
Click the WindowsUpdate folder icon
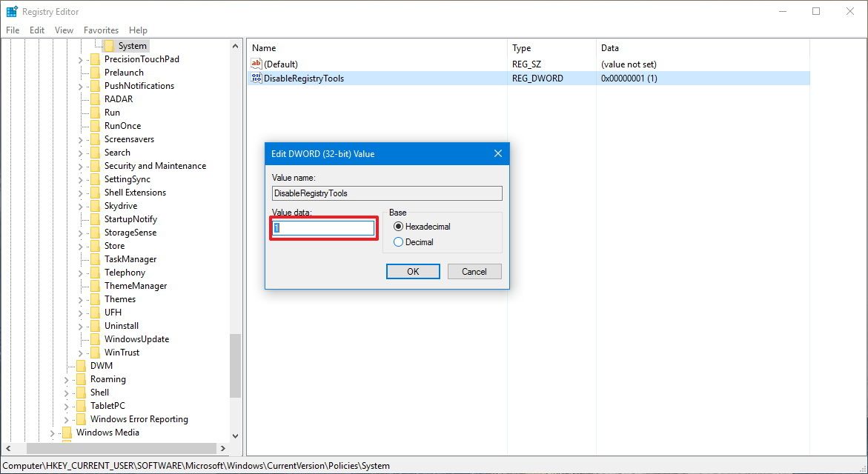(96, 338)
